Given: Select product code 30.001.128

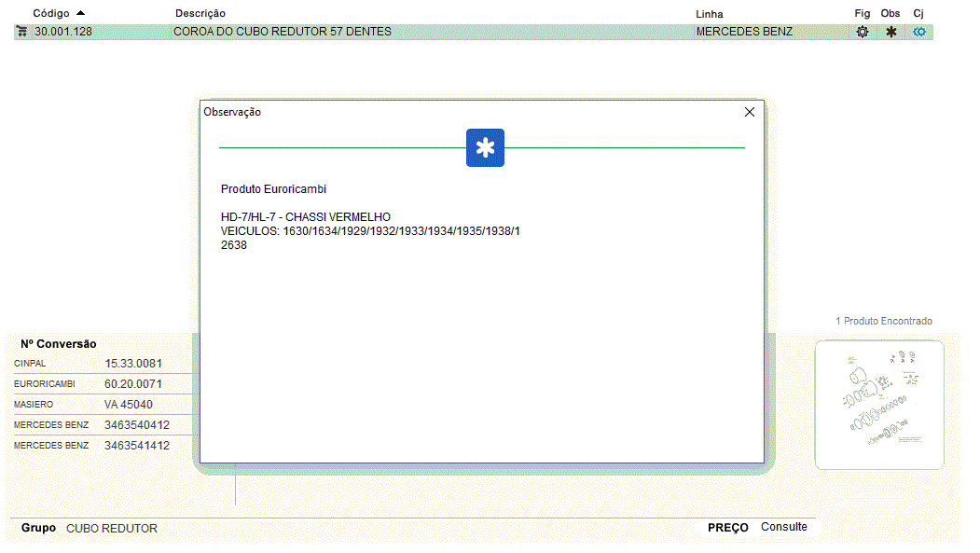Looking at the screenshot, I should tap(63, 32).
